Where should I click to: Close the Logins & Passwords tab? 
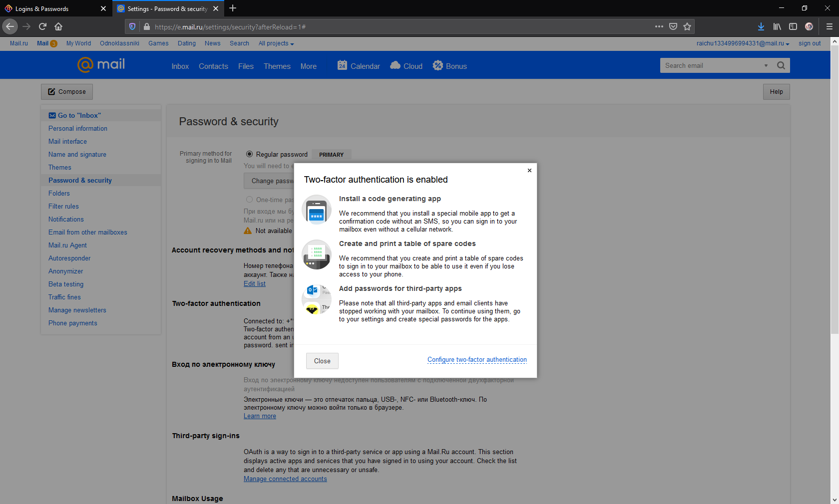103,8
